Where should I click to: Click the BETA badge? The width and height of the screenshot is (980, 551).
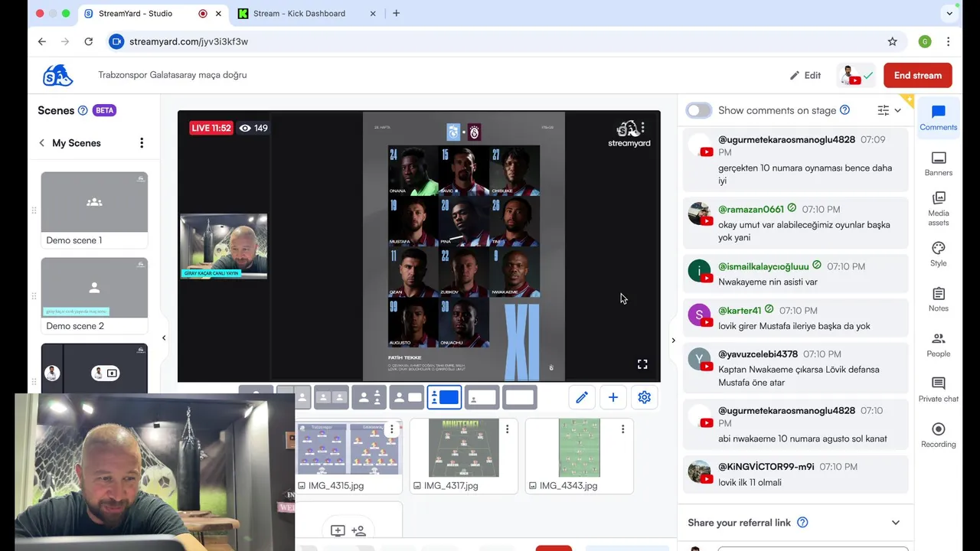click(104, 110)
